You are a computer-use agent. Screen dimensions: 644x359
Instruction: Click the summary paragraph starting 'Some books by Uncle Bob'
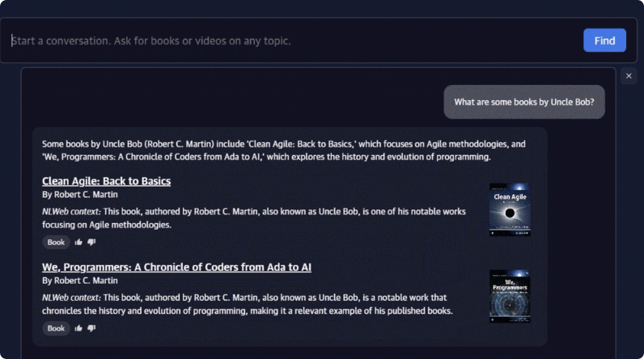(x=283, y=150)
